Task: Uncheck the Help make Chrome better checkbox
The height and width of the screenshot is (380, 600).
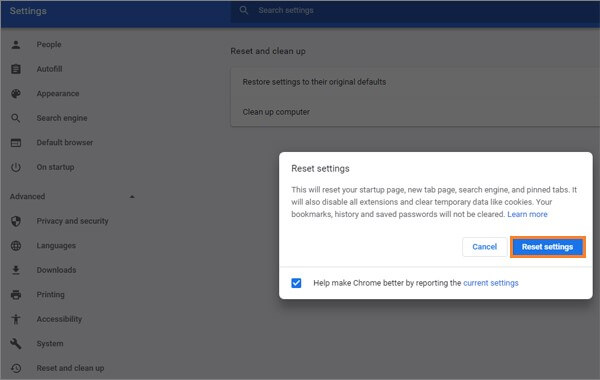Action: [296, 283]
